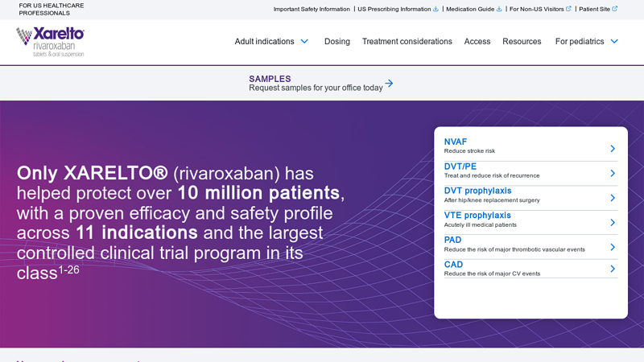Click 'After hip/knee replacement surgery' text
644x362 pixels.
click(492, 200)
